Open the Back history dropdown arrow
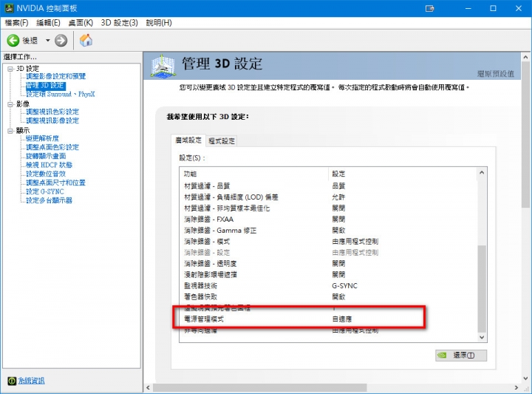Image resolution: width=532 pixels, height=394 pixels. pyautogui.click(x=47, y=41)
